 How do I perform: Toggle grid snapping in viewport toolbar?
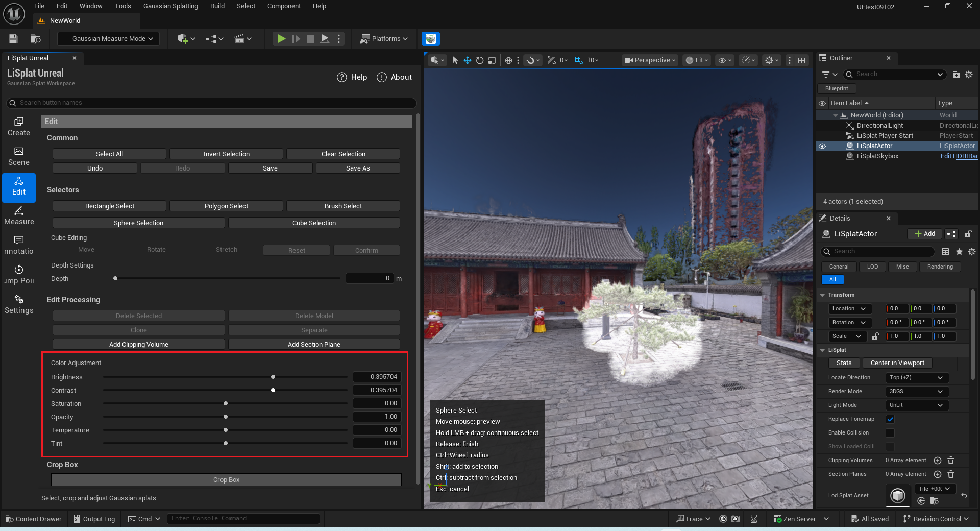579,60
